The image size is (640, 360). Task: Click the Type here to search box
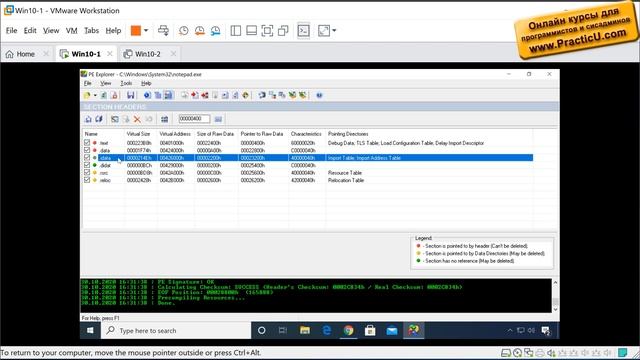click(176, 331)
